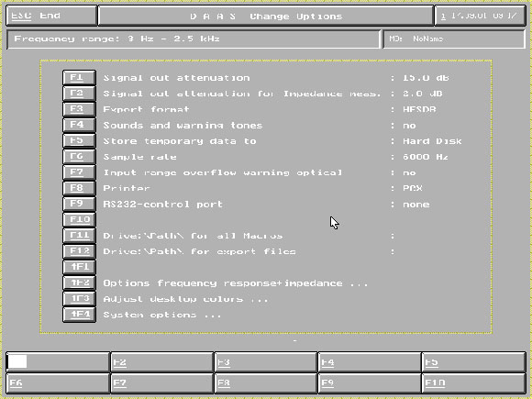532x399 pixels.
Task: Click the RS232 port value none
Action: point(416,205)
